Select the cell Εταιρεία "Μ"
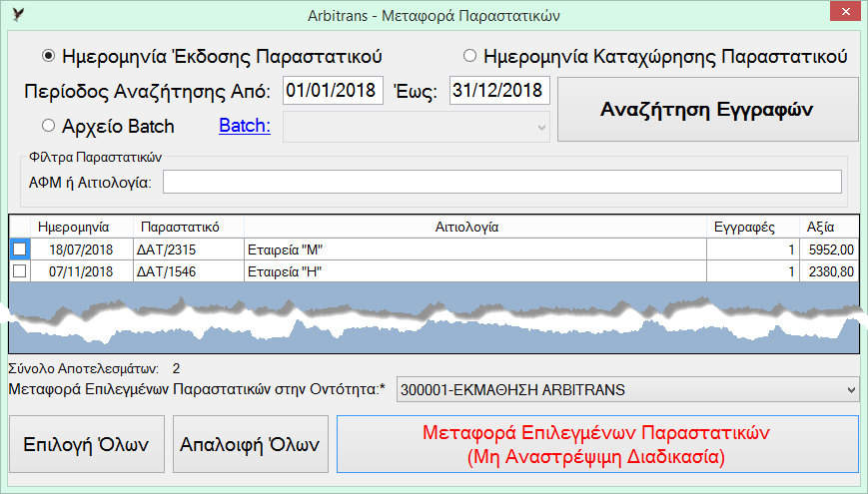Image resolution: width=868 pixels, height=494 pixels. (x=475, y=249)
